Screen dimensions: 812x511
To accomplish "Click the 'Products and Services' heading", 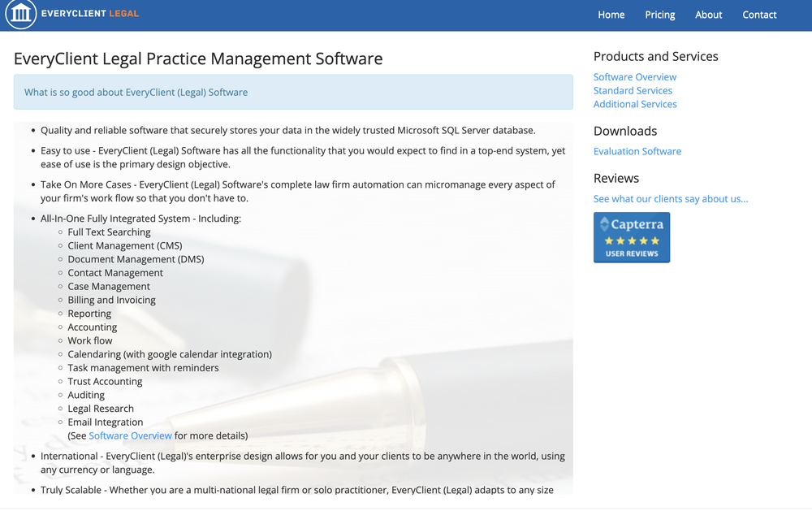I will pyautogui.click(x=655, y=57).
